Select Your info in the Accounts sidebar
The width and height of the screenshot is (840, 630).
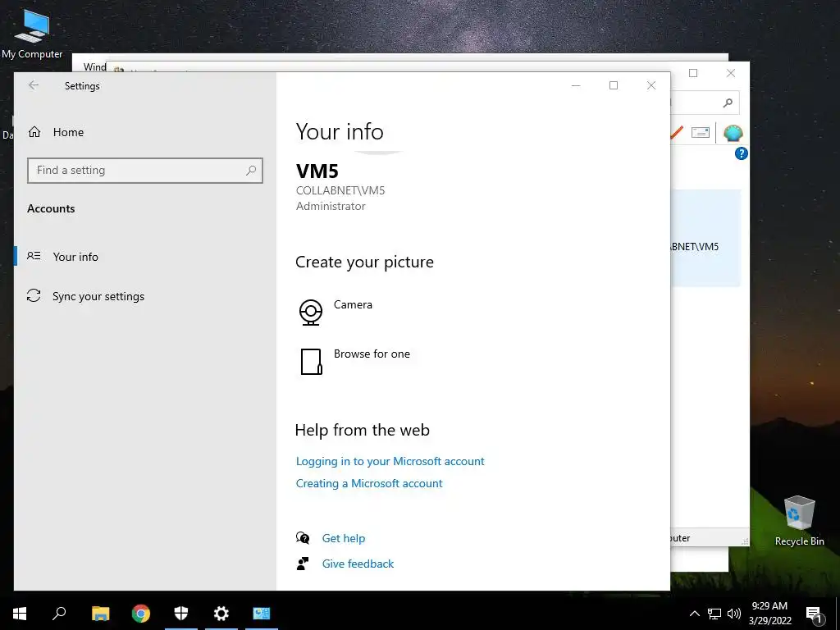[144, 257]
